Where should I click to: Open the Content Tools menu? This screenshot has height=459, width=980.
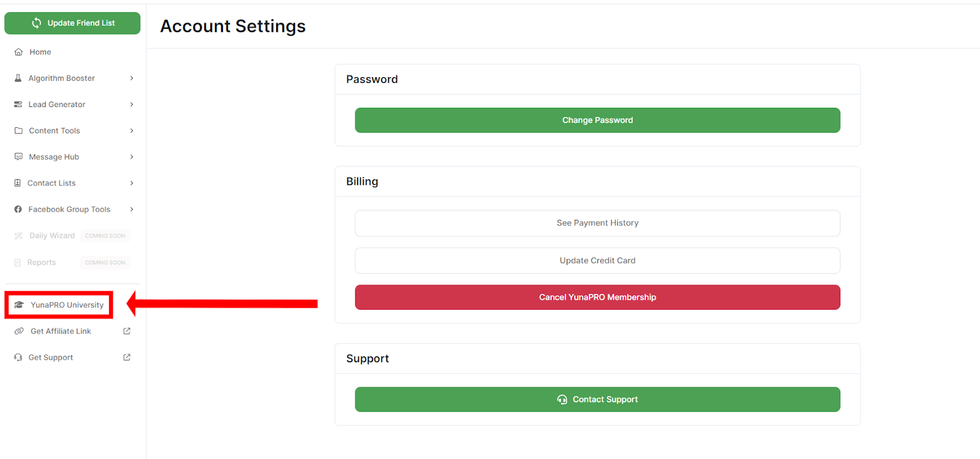click(x=55, y=131)
